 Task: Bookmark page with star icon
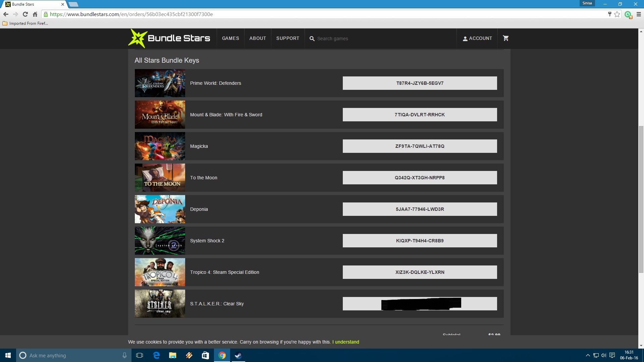click(617, 14)
